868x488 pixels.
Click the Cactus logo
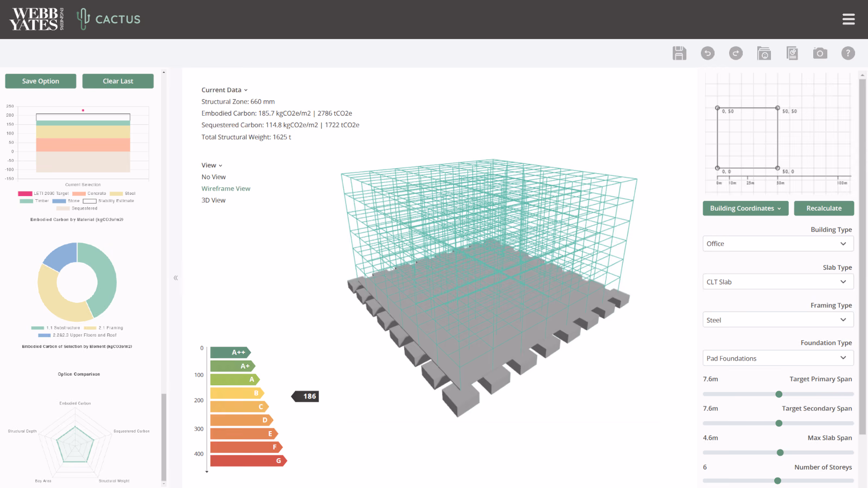coord(108,19)
